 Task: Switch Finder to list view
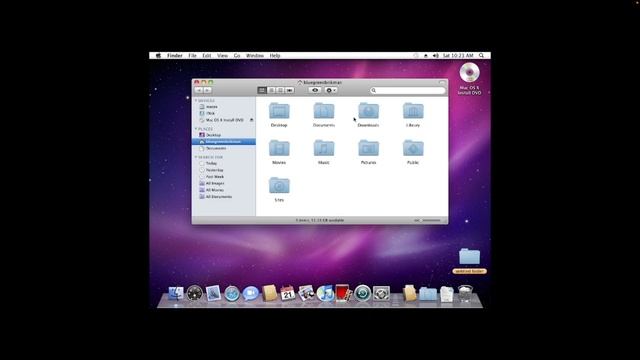tap(271, 90)
